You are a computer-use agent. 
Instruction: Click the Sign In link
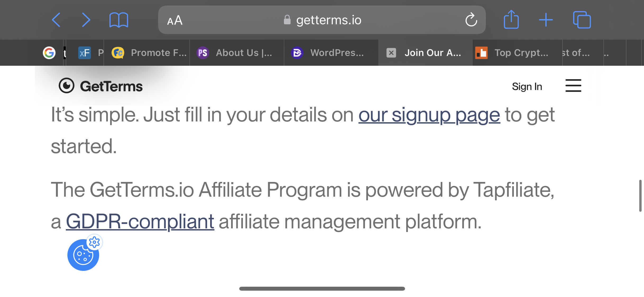[527, 87]
